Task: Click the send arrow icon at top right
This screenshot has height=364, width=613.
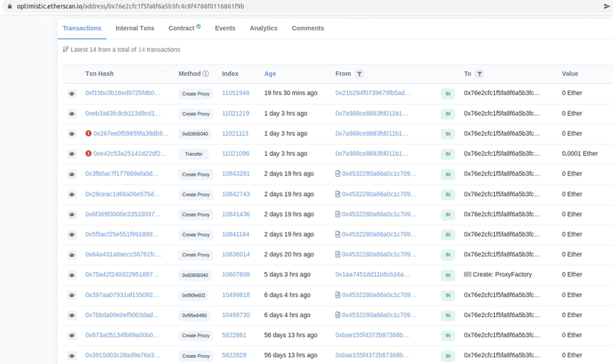Action: click(606, 6)
